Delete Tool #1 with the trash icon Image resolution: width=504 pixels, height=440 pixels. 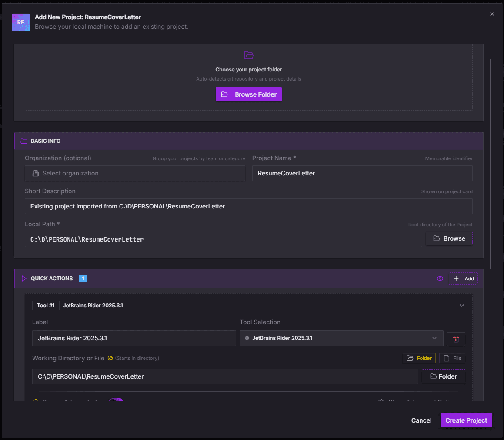[x=456, y=339]
